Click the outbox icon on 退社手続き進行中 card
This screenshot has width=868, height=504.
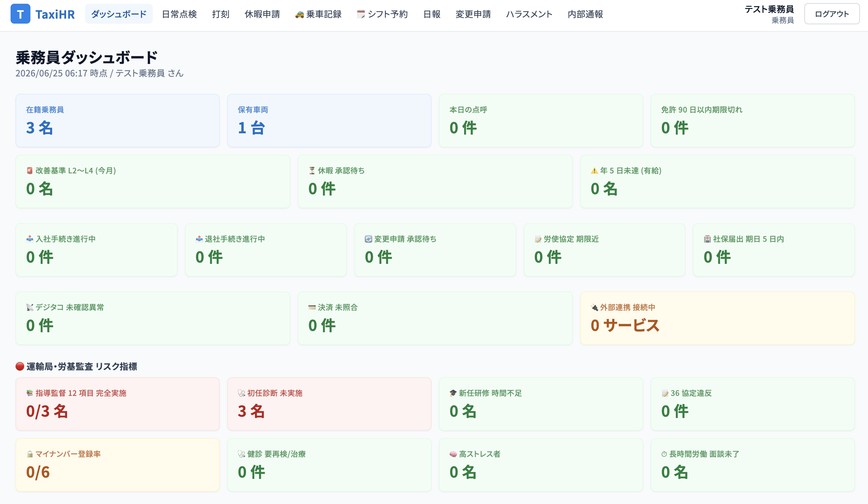click(x=199, y=239)
